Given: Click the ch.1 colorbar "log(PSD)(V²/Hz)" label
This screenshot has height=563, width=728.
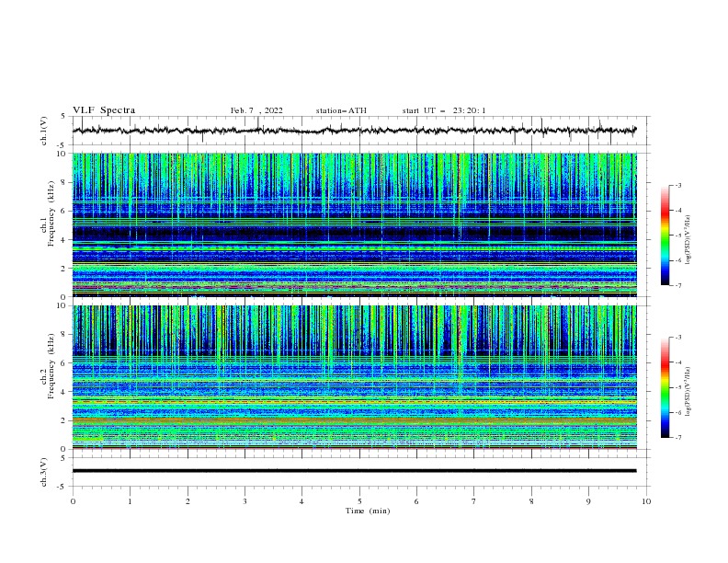Looking at the screenshot, I should pos(688,240).
